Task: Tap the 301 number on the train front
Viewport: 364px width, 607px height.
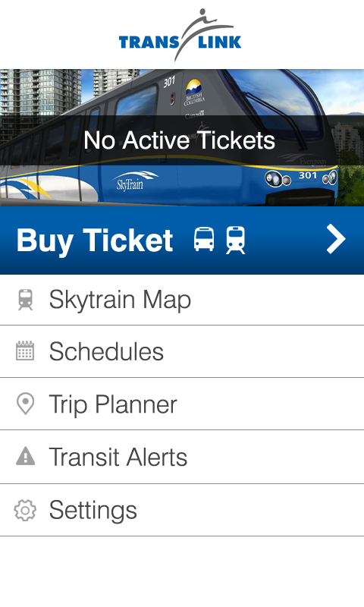Action: coord(308,175)
